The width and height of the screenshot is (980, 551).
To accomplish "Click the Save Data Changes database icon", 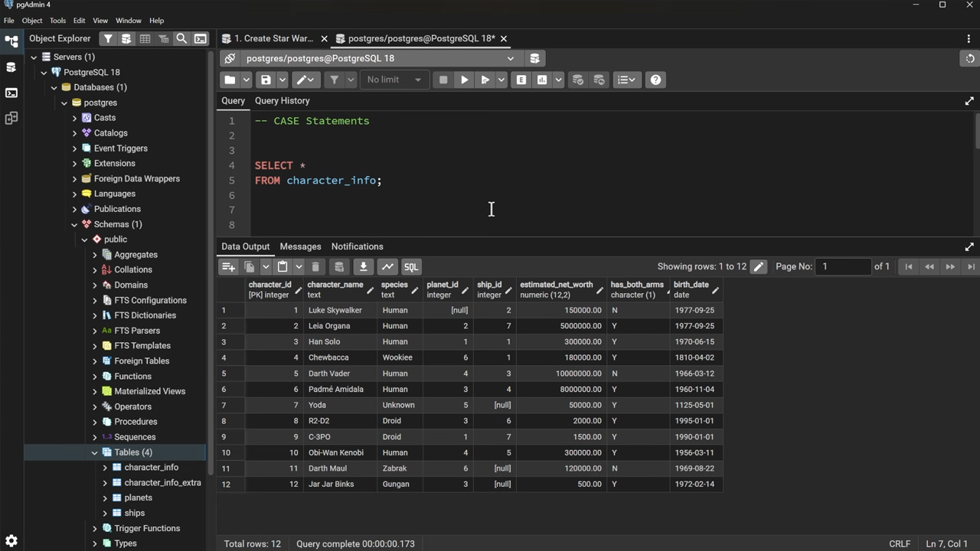I will [339, 266].
